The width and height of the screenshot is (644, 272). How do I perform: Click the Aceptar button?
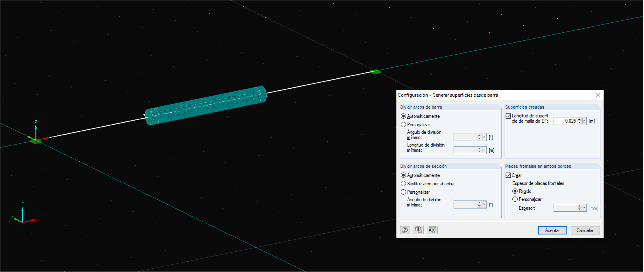(552, 230)
